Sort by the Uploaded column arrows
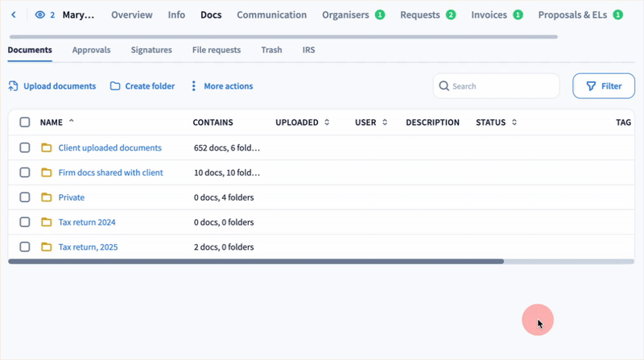Image resolution: width=644 pixels, height=360 pixels. pos(327,122)
